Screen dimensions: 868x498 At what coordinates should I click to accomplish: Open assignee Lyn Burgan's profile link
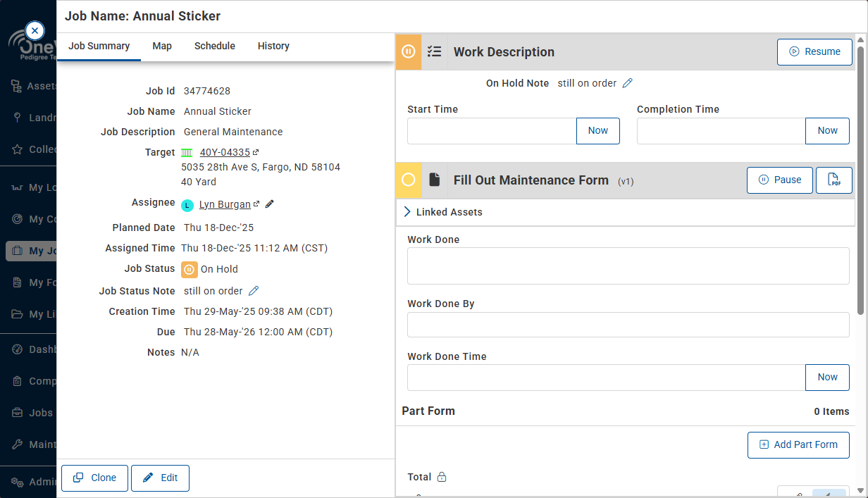coord(225,204)
